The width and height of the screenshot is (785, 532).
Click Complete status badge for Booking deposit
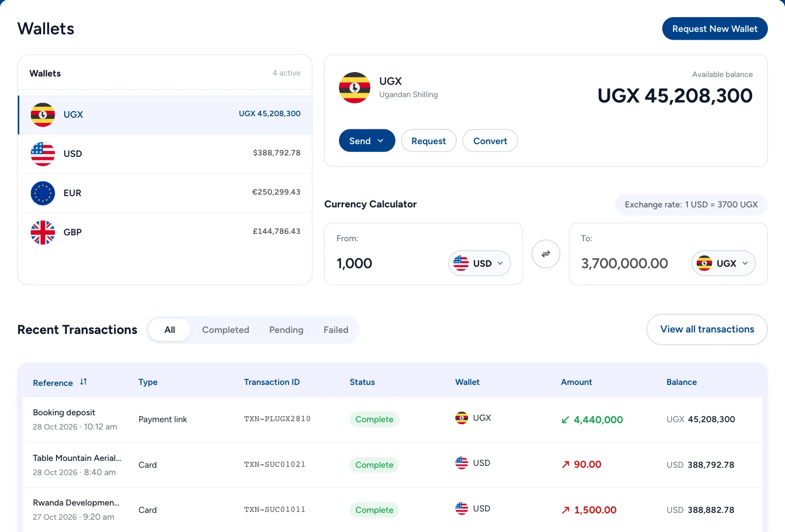[x=374, y=419]
